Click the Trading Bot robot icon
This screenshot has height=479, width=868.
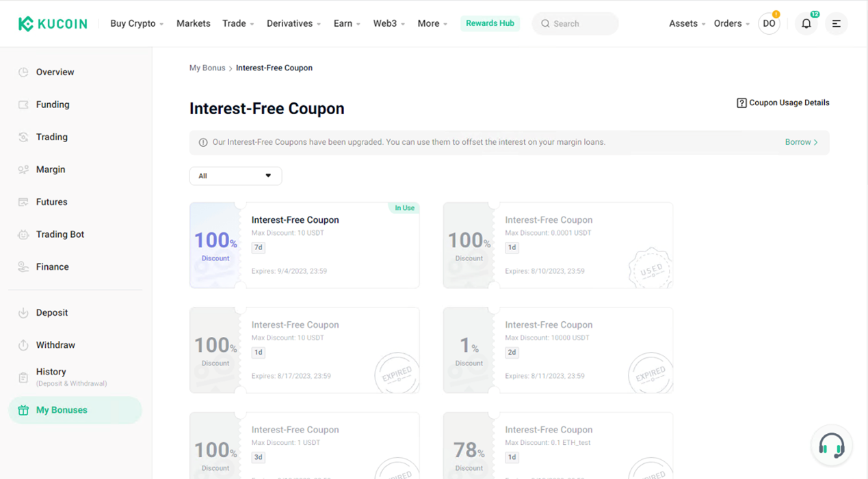coord(23,234)
